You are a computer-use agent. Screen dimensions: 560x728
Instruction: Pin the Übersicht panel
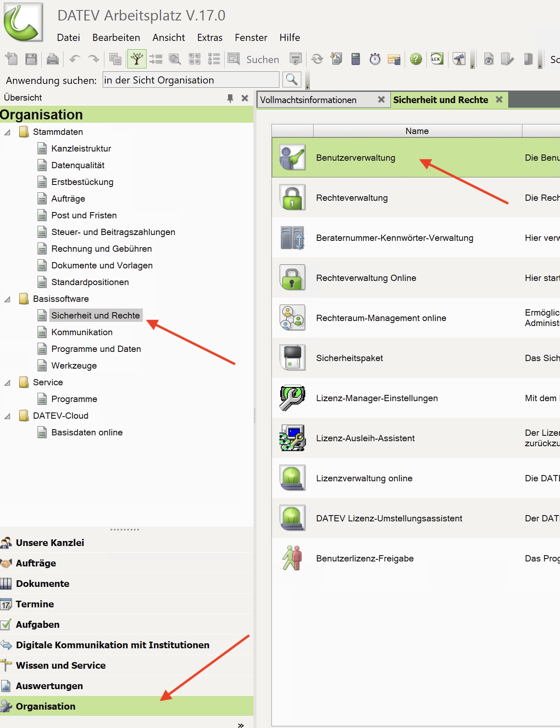[230, 98]
